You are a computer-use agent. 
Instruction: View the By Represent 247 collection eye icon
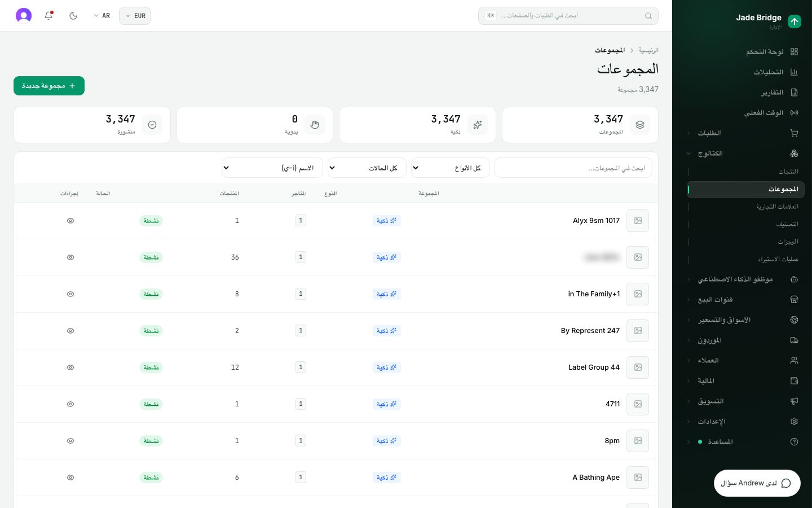70,331
